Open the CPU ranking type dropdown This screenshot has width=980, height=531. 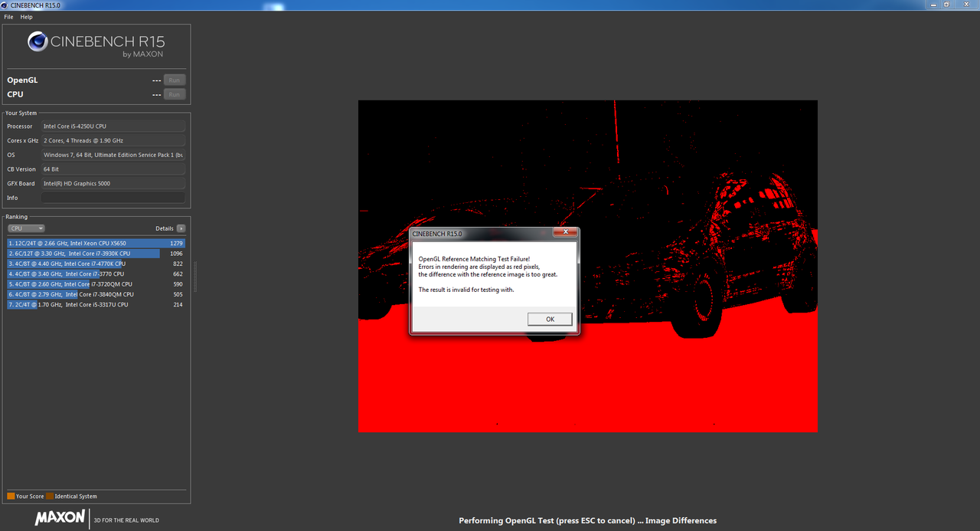click(x=26, y=228)
